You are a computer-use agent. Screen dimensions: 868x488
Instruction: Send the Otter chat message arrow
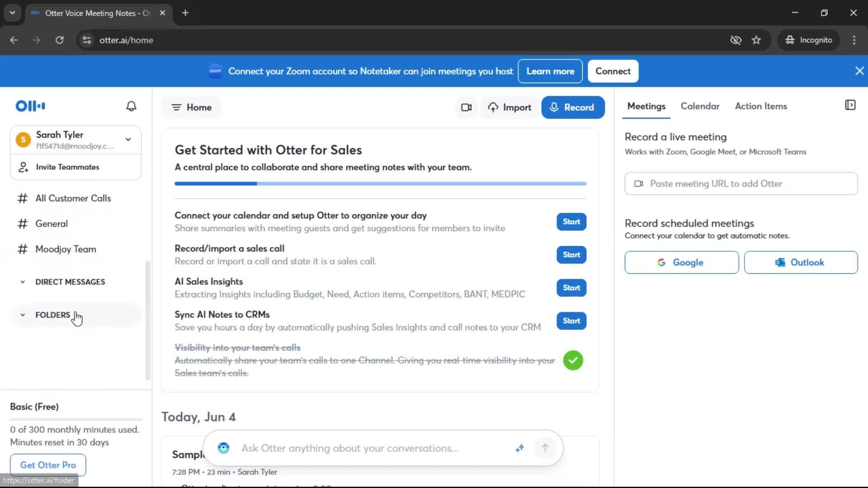click(545, 448)
